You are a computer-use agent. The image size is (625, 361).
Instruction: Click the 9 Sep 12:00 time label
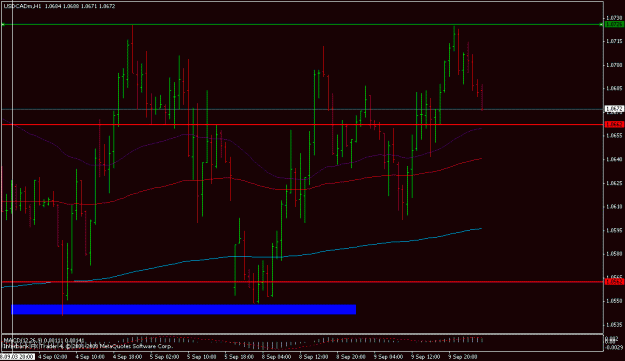pos(425,357)
